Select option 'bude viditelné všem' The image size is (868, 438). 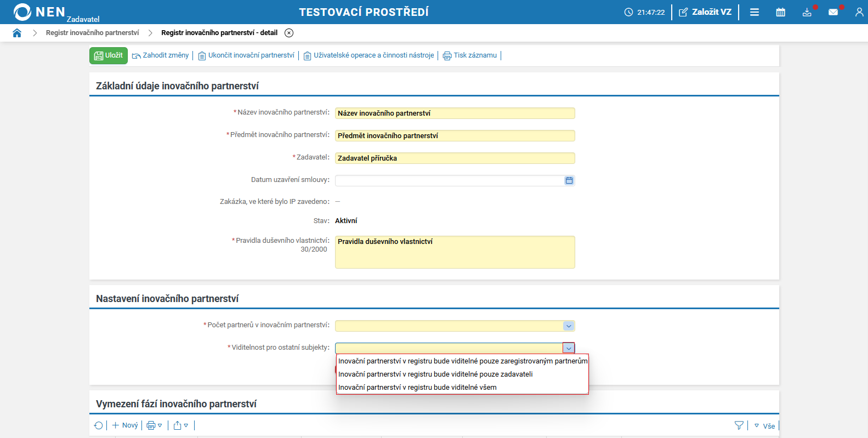(x=417, y=388)
